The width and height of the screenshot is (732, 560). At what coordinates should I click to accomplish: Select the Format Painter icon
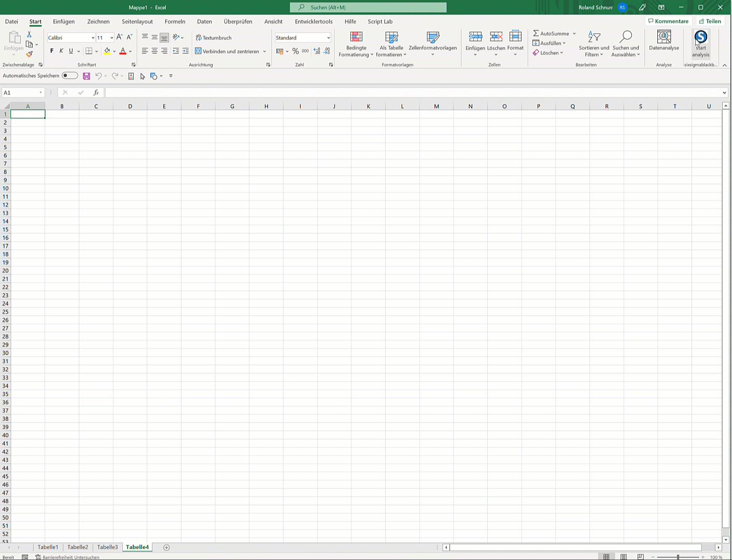pyautogui.click(x=30, y=54)
